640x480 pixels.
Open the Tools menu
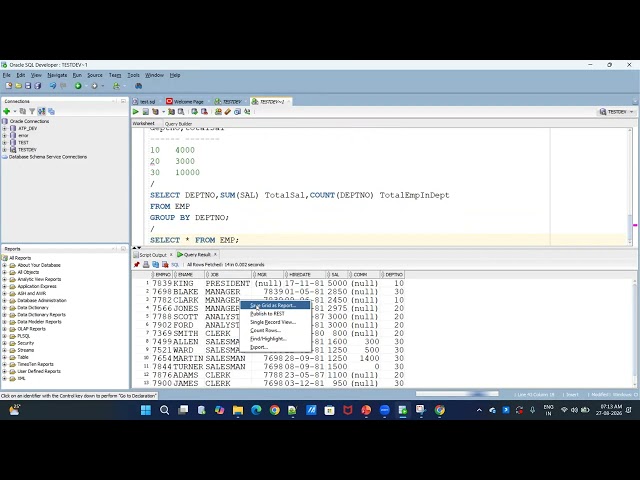pos(133,75)
